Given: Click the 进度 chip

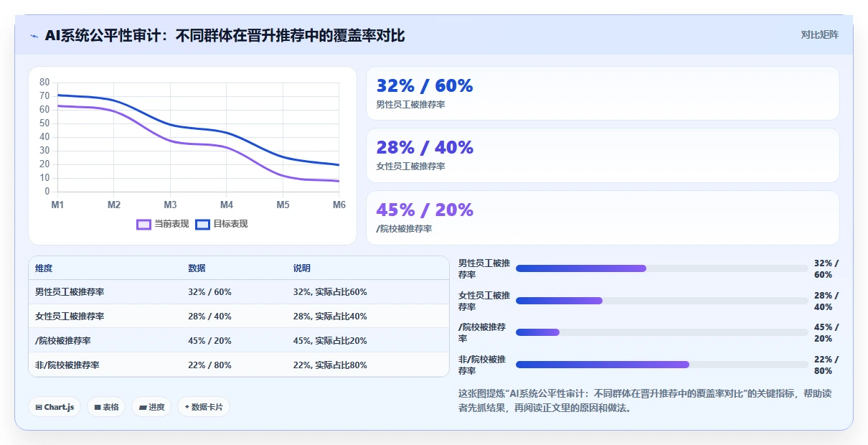Looking at the screenshot, I should point(151,407).
